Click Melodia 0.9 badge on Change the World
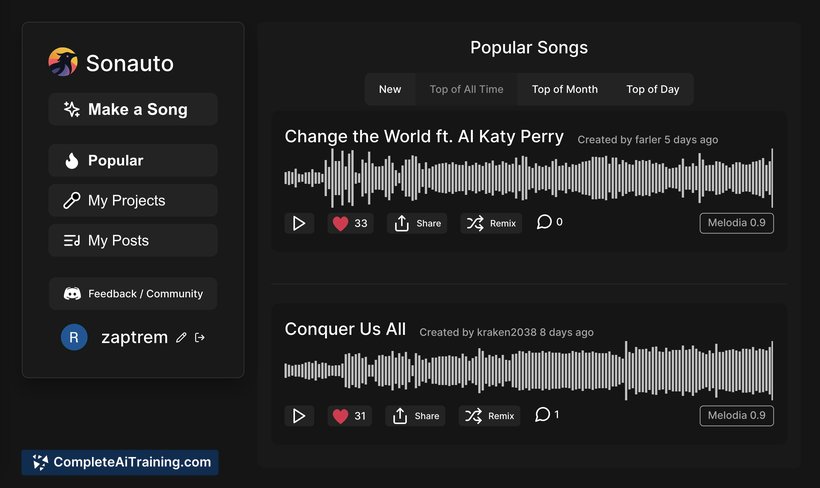This screenshot has width=820, height=488. (736, 223)
